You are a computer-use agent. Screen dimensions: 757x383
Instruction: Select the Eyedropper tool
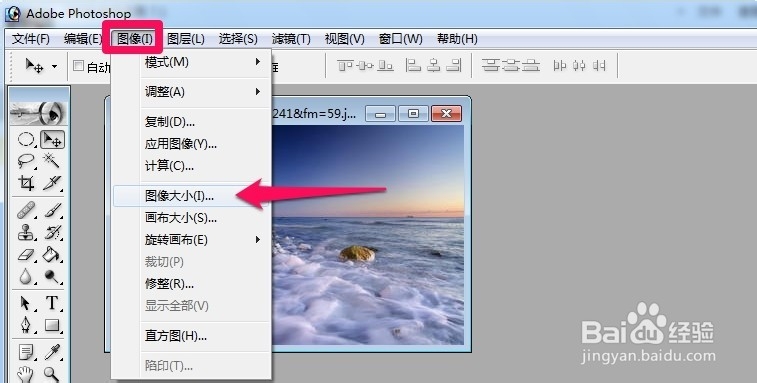[52, 352]
